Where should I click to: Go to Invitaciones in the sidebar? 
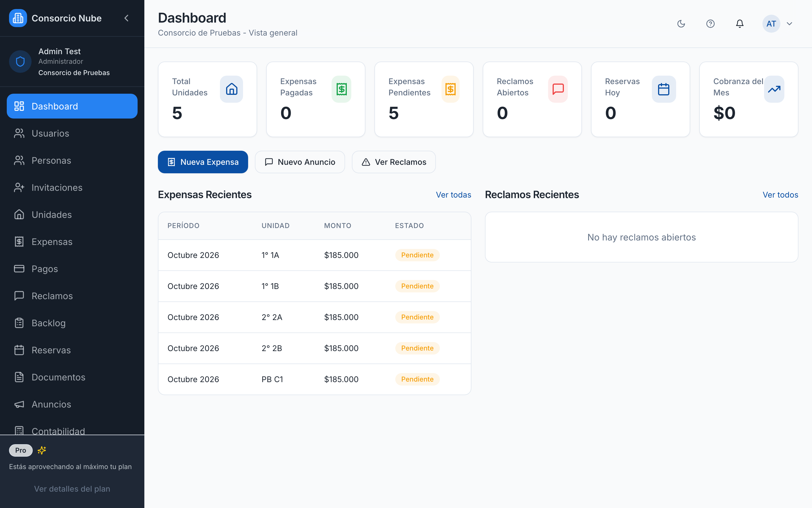pos(72,187)
